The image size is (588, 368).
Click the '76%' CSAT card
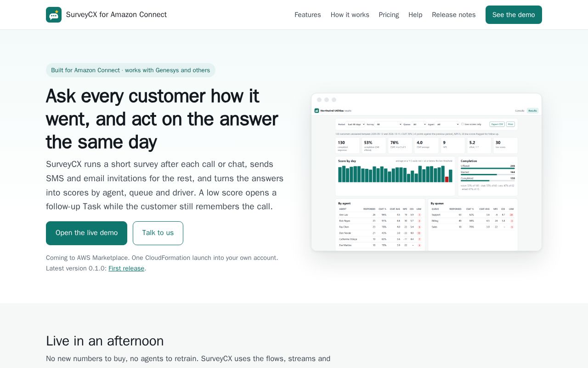[x=400, y=145]
